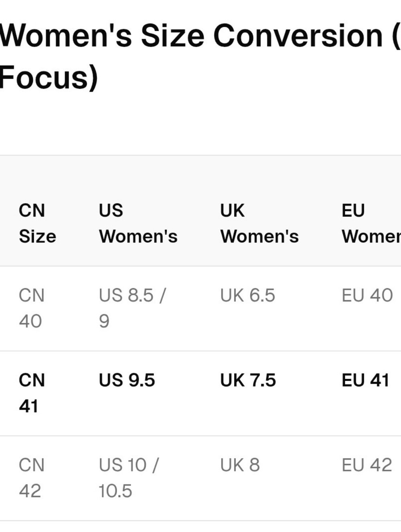Click the Women's Size Conversion heading
This screenshot has height=532, width=401.
[200, 57]
